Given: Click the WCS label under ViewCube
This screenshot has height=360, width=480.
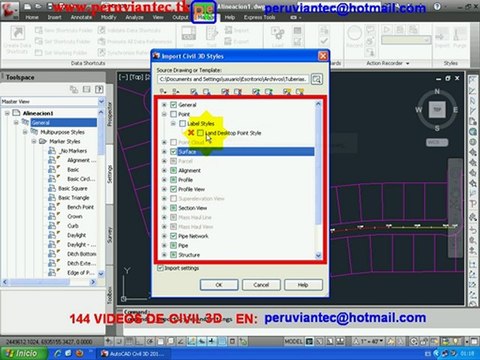Looking at the screenshot, I should 437,142.
